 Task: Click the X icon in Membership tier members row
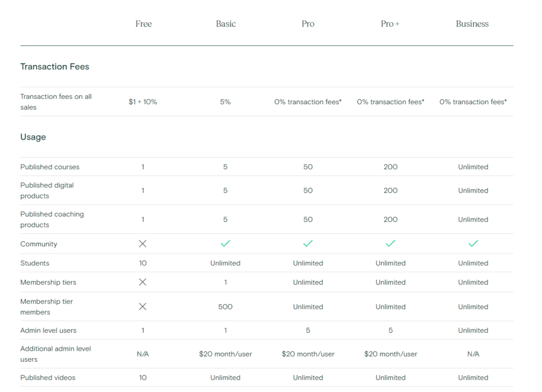point(142,307)
